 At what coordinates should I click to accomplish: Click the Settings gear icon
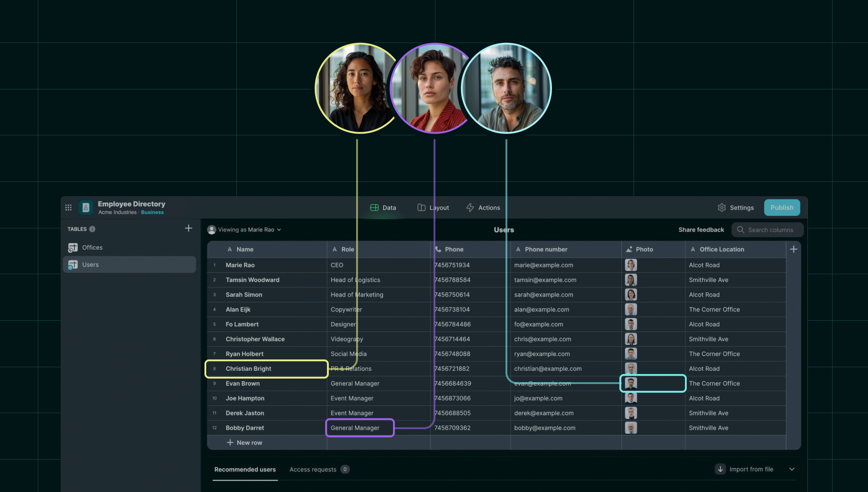click(722, 208)
